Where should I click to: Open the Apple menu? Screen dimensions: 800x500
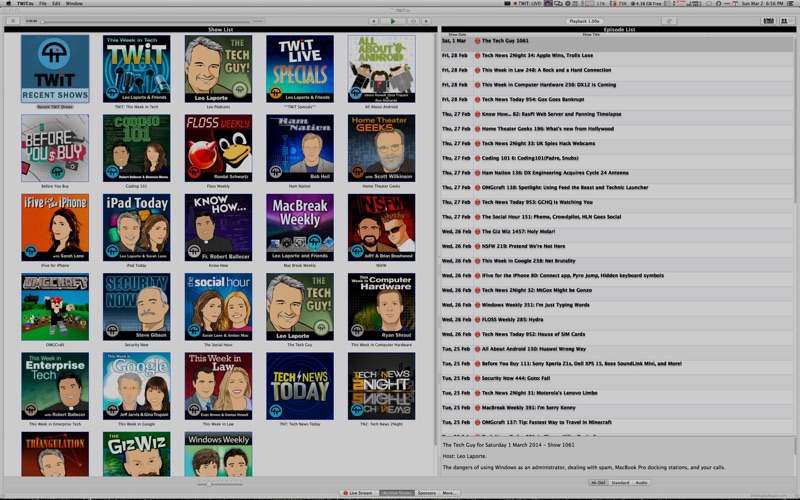point(8,3)
